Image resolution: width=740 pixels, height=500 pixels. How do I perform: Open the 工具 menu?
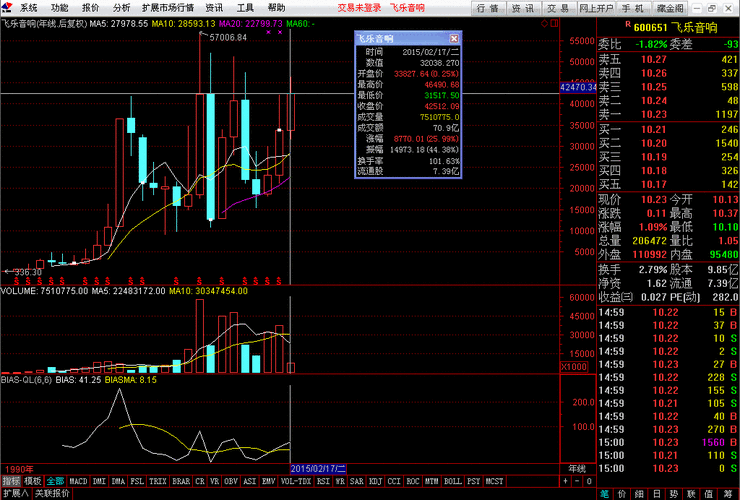tap(245, 8)
